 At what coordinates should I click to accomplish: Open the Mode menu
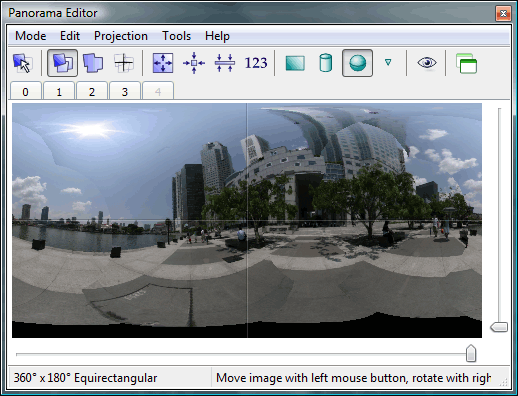[x=31, y=36]
